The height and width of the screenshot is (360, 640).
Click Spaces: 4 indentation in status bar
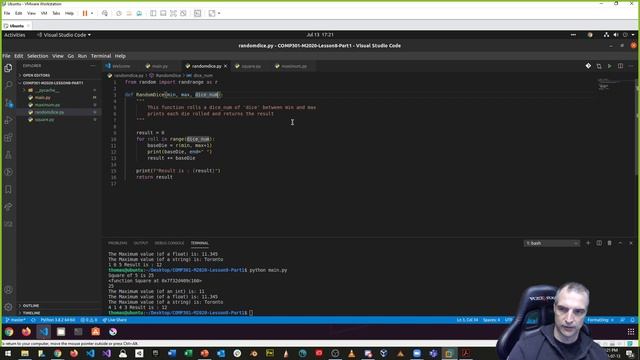click(491, 320)
